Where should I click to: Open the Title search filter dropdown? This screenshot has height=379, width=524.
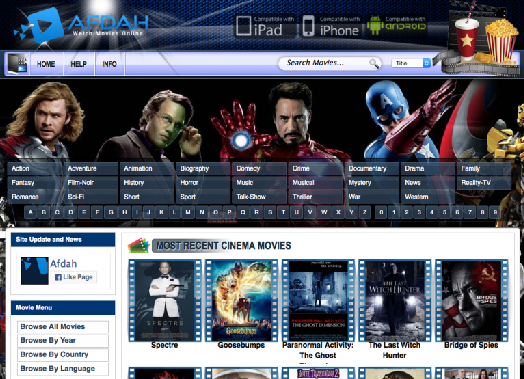(411, 63)
